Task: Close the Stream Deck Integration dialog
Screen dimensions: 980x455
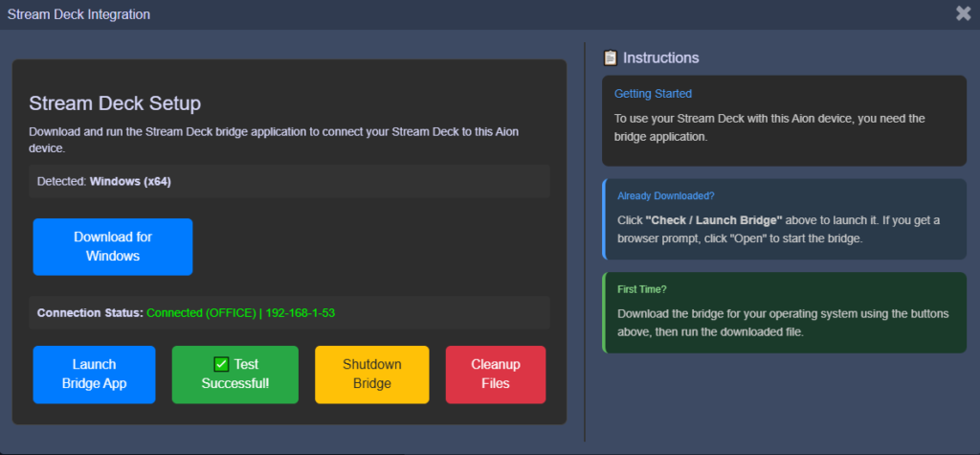Action: pyautogui.click(x=963, y=13)
